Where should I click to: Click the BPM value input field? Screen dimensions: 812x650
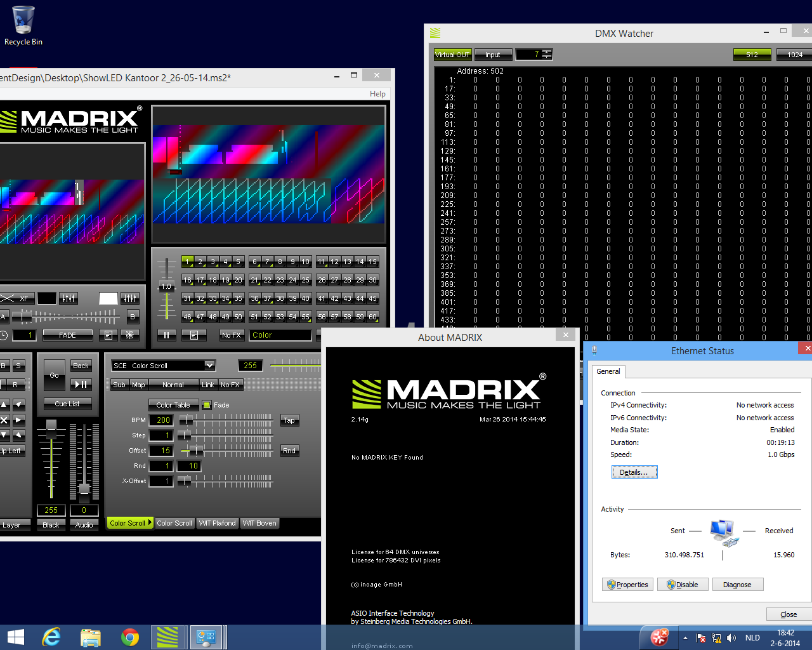(162, 420)
